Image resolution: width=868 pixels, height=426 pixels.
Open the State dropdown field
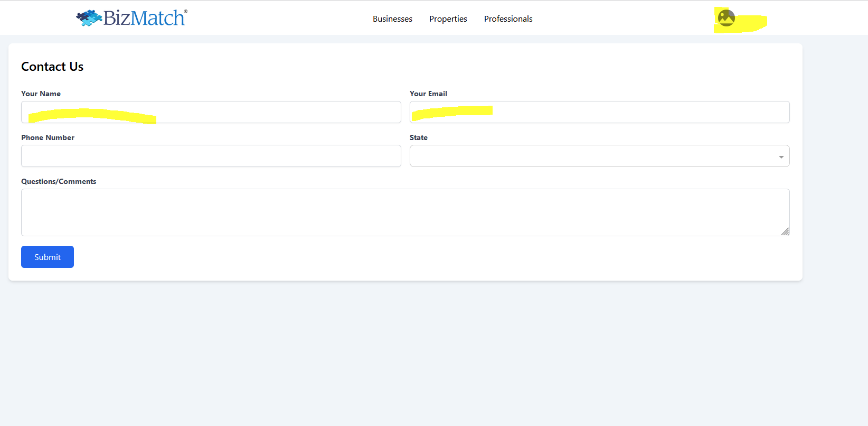[591, 156]
